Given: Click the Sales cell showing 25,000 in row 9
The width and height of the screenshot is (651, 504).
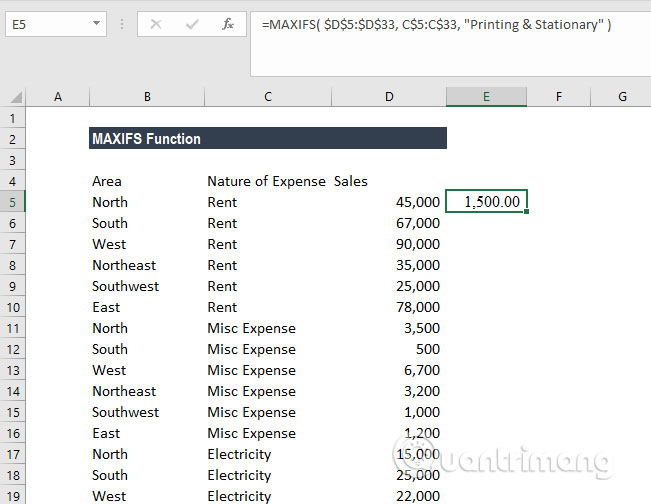Looking at the screenshot, I should point(389,286).
